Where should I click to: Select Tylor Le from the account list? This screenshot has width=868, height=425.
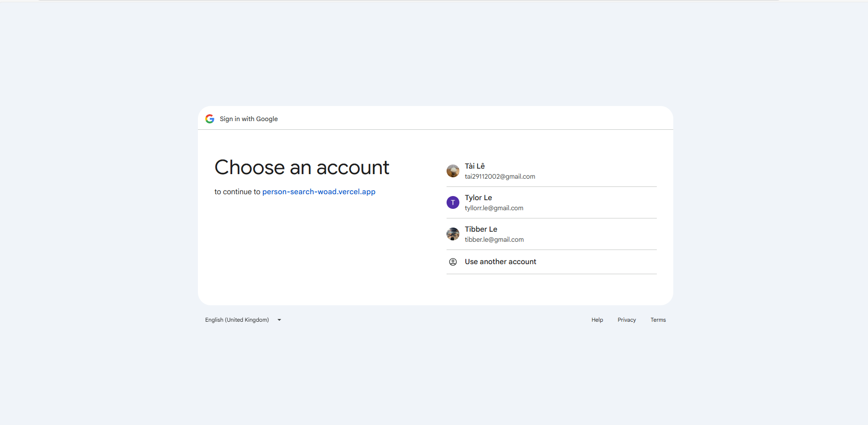click(478, 197)
